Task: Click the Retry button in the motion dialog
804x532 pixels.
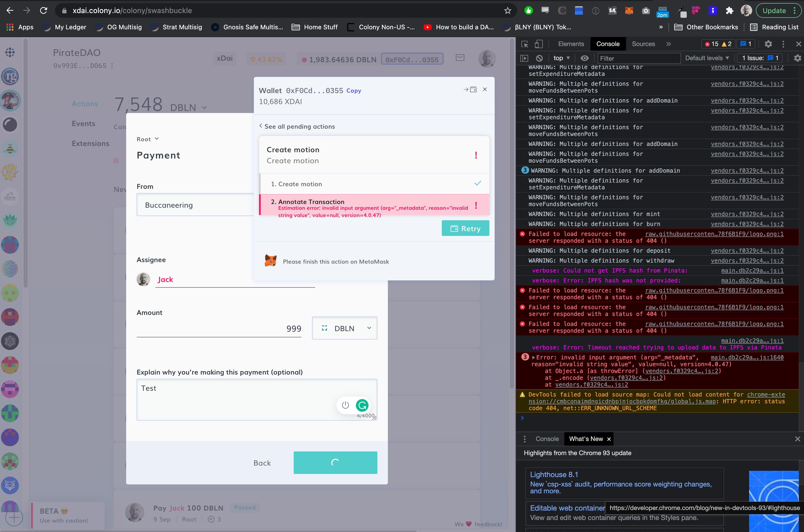Action: tap(465, 228)
